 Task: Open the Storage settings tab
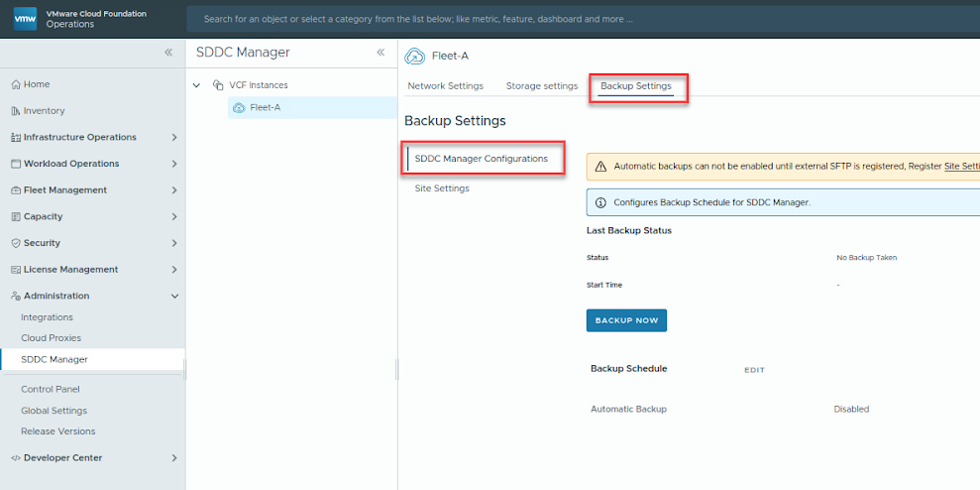tap(541, 86)
